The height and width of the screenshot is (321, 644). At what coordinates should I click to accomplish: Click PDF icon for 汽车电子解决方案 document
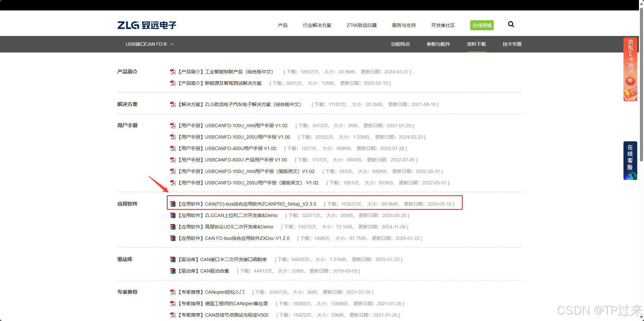[x=173, y=104]
